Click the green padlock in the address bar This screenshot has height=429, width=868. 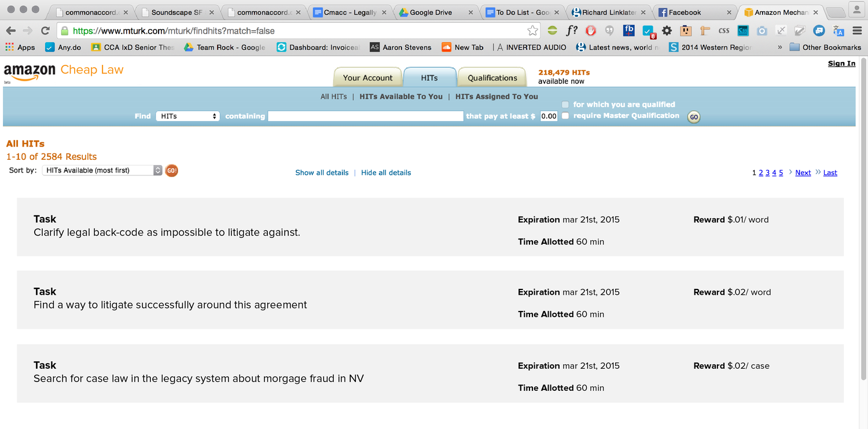point(65,31)
